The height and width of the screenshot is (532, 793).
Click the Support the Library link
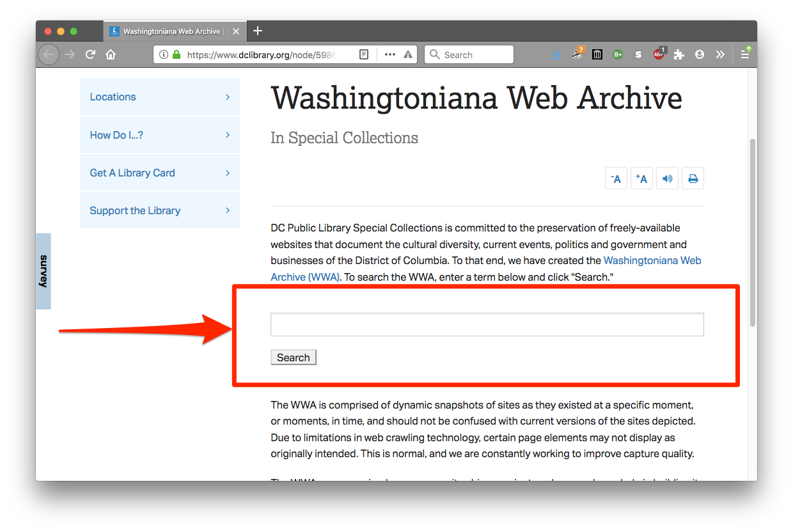[136, 210]
